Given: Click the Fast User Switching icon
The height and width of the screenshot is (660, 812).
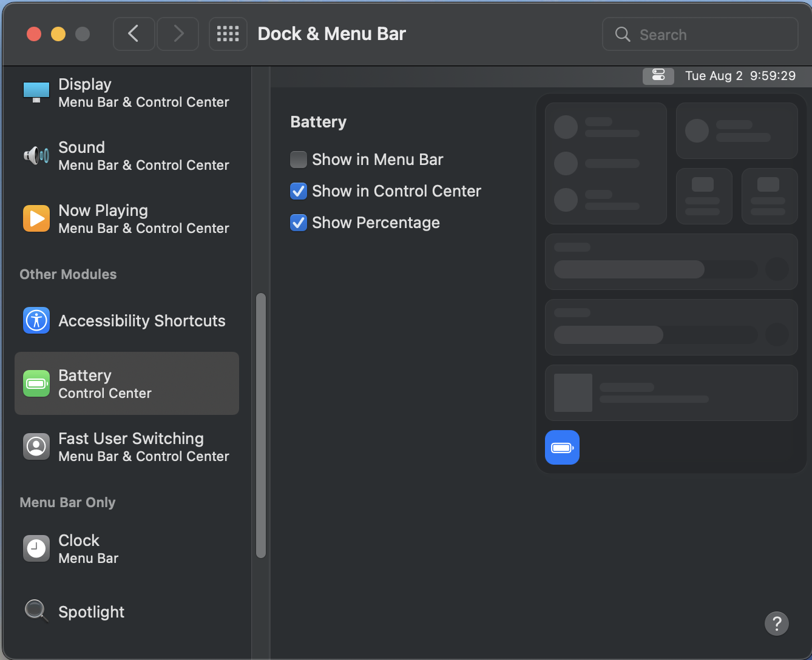Looking at the screenshot, I should (x=36, y=446).
